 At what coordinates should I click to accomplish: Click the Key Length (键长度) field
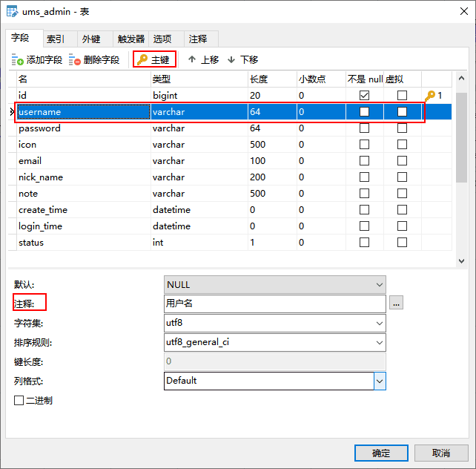click(x=275, y=361)
